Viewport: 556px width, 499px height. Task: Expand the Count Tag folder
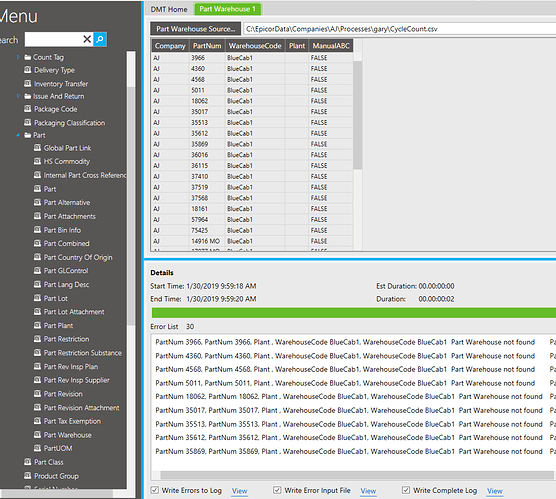(18, 57)
